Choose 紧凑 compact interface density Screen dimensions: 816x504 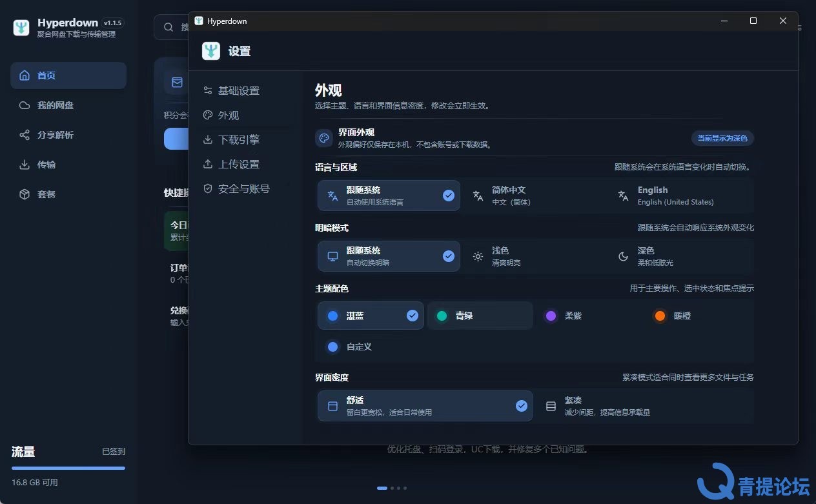click(x=645, y=406)
